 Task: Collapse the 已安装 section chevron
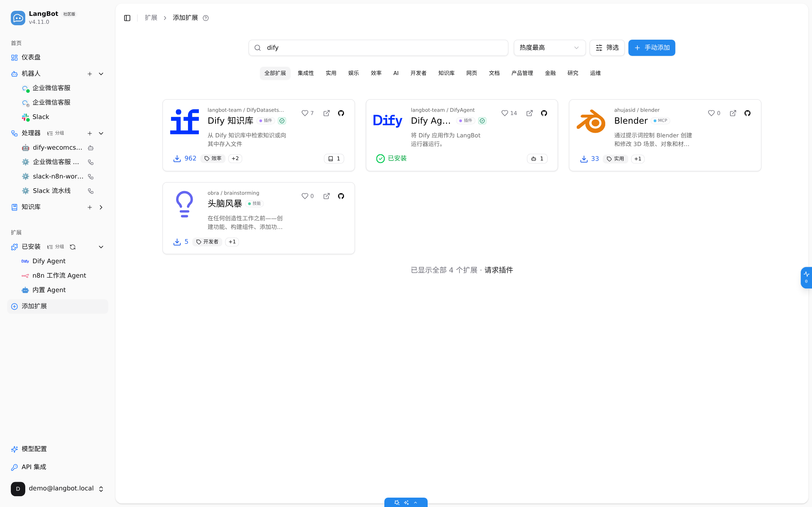click(101, 247)
